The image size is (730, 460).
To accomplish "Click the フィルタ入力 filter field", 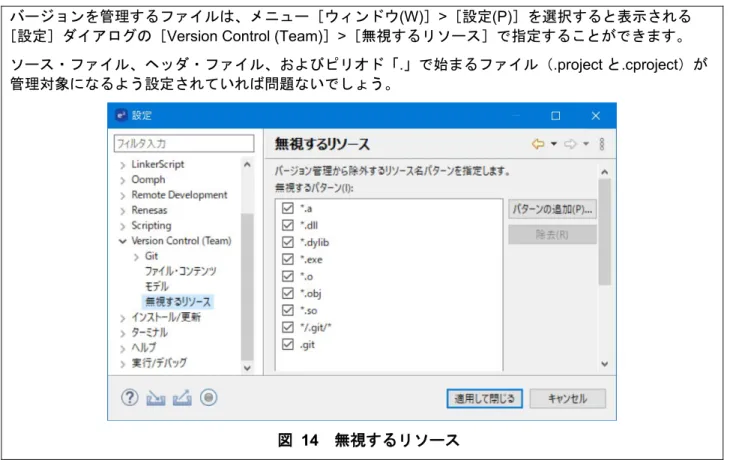I will click(x=184, y=143).
